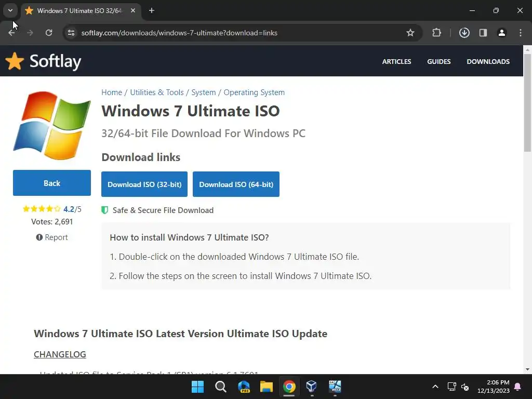Open Utilities & Tools breadcrumb link
The width and height of the screenshot is (532, 399).
click(x=157, y=92)
